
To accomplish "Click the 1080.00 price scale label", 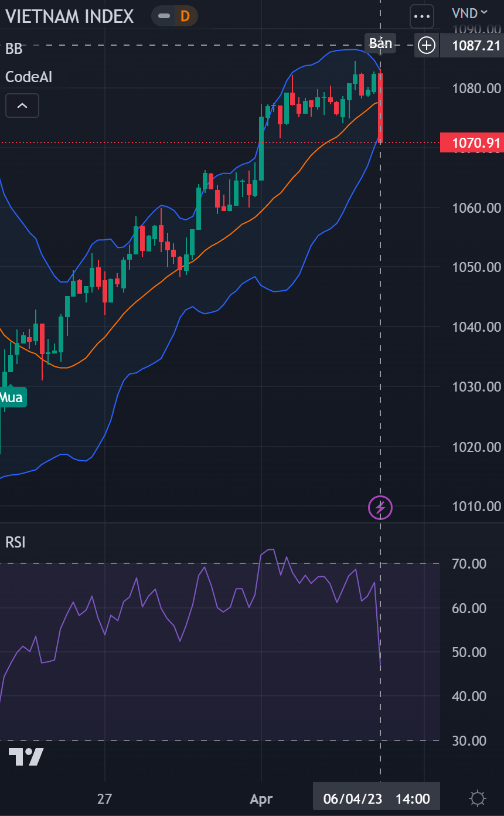I will pos(476,89).
